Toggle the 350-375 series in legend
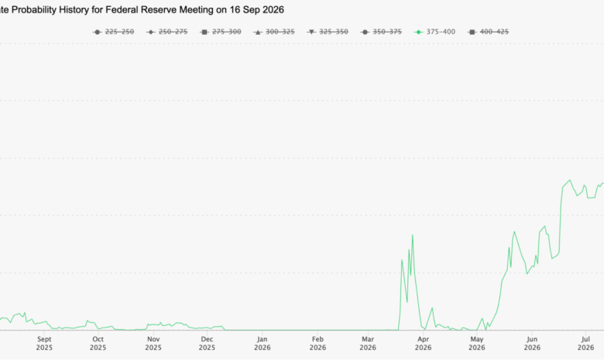Image resolution: width=604 pixels, height=364 pixels. (x=381, y=32)
